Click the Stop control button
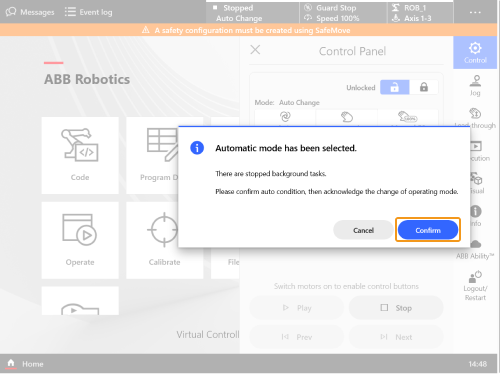Image resolution: width=500 pixels, height=374 pixels. point(396,308)
